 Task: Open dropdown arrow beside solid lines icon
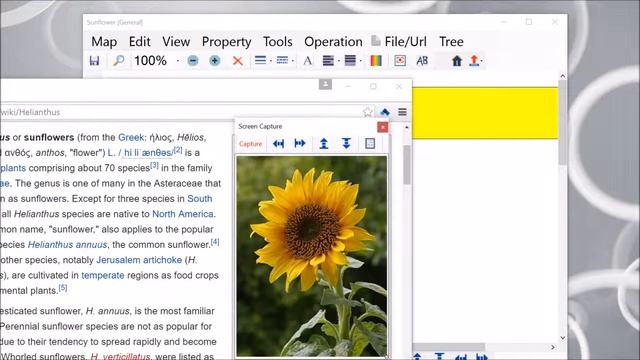pos(271,61)
